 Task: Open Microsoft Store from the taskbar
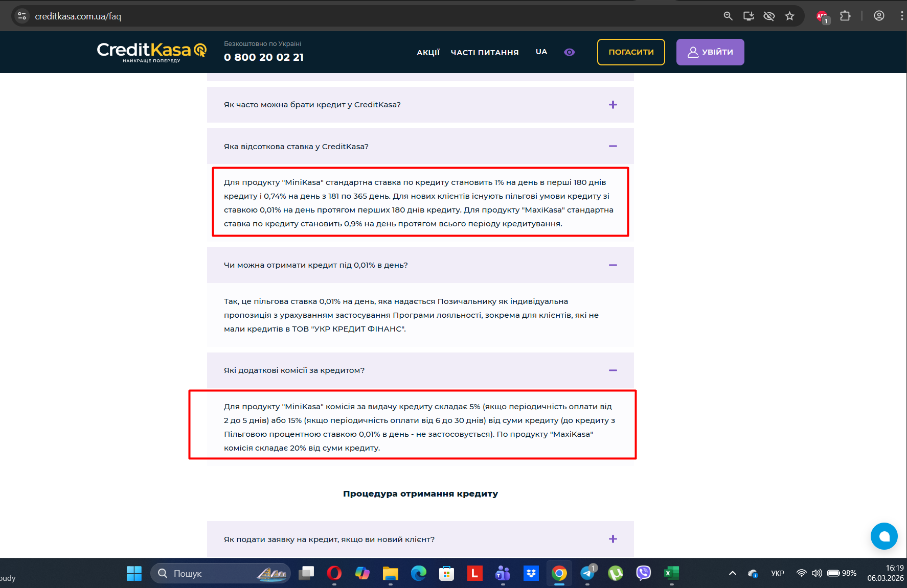point(447,574)
